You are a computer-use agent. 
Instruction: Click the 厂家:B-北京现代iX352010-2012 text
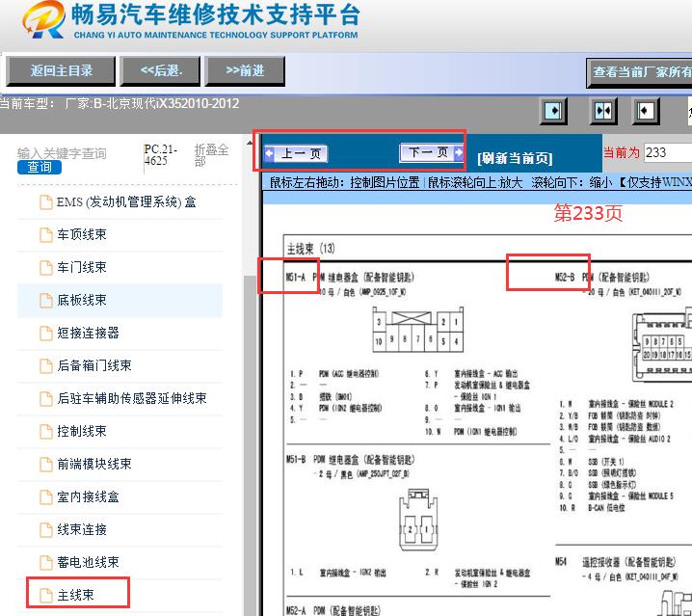[x=152, y=104]
